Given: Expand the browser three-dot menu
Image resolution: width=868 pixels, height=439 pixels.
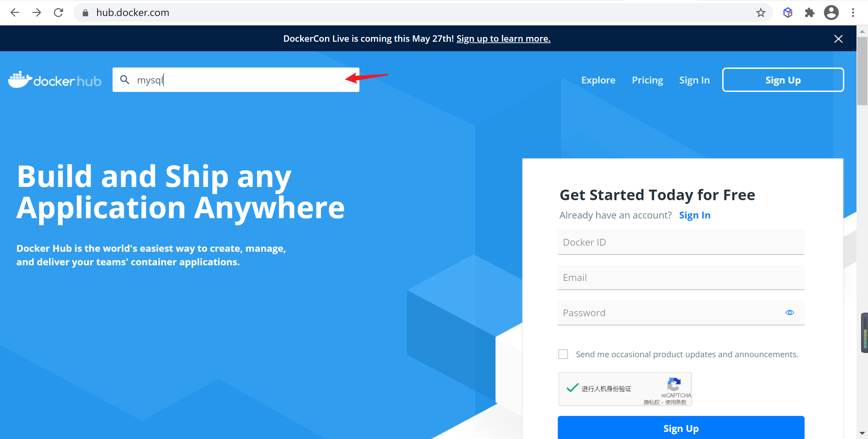Looking at the screenshot, I should 853,12.
